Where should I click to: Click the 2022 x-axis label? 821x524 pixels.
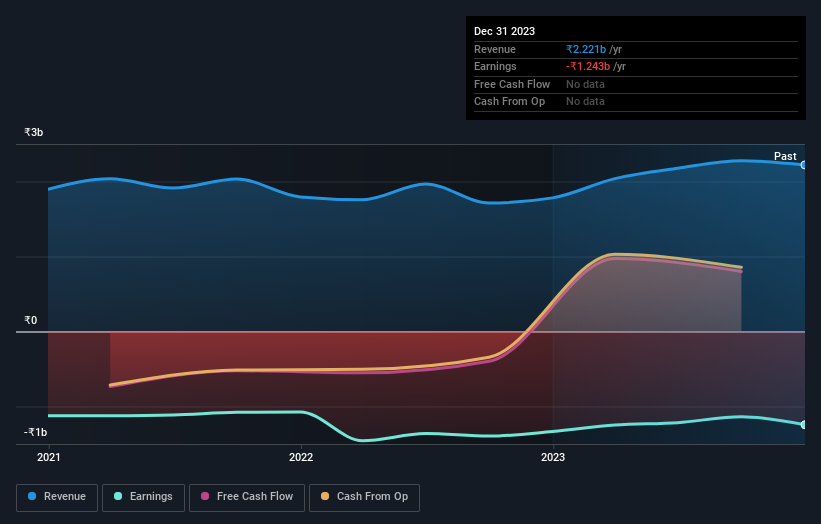pyautogui.click(x=301, y=457)
